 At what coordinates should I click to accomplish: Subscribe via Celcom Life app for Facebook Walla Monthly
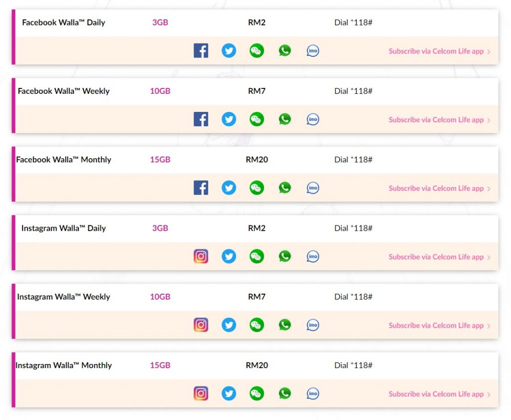click(439, 188)
